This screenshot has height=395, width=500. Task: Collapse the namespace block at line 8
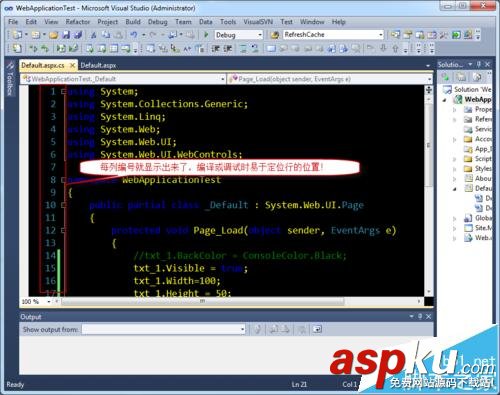point(63,180)
